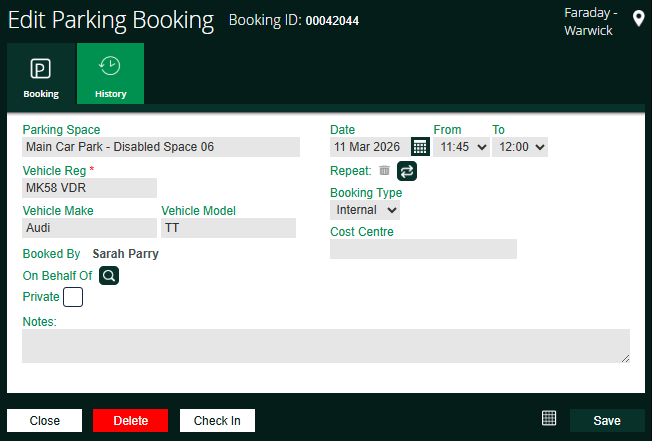This screenshot has width=652, height=441.
Task: Search On Behalf Of with magnifier icon
Action: coord(109,275)
